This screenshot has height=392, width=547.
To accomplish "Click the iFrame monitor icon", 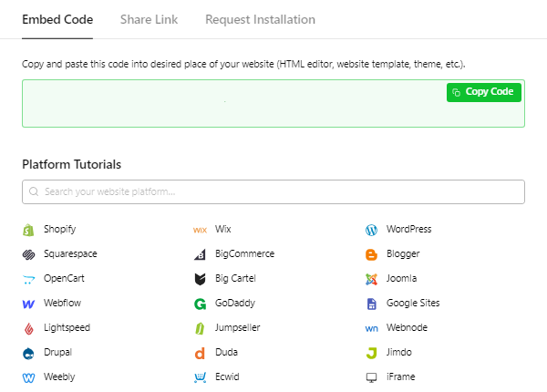I will click(x=371, y=377).
